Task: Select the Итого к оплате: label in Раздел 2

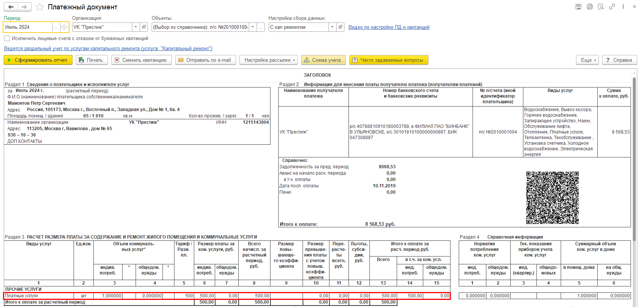Action: point(298,224)
